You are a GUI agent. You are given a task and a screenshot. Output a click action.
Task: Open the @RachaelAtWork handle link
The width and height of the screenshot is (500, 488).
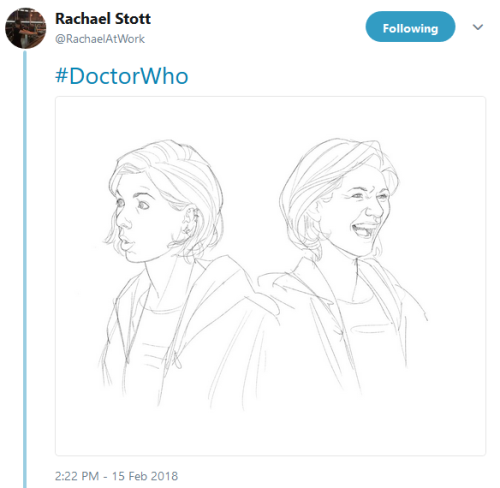tap(100, 39)
